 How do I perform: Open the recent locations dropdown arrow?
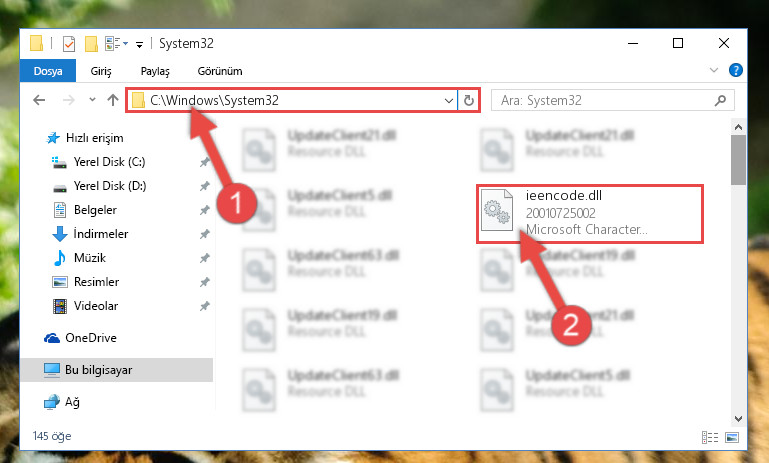[x=92, y=100]
